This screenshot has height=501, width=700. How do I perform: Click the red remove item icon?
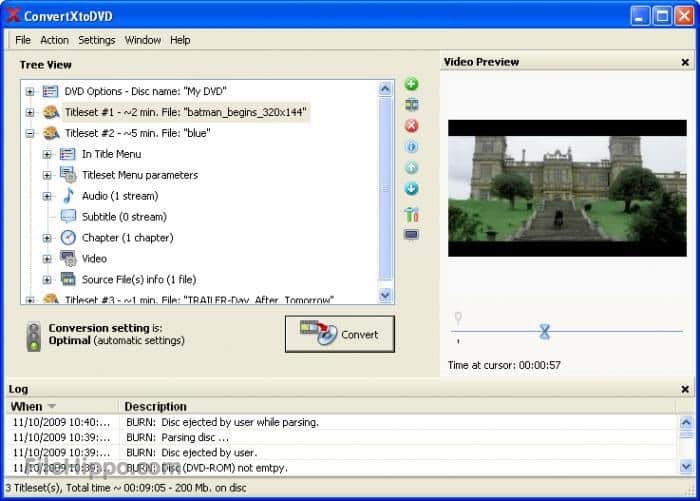tap(411, 126)
